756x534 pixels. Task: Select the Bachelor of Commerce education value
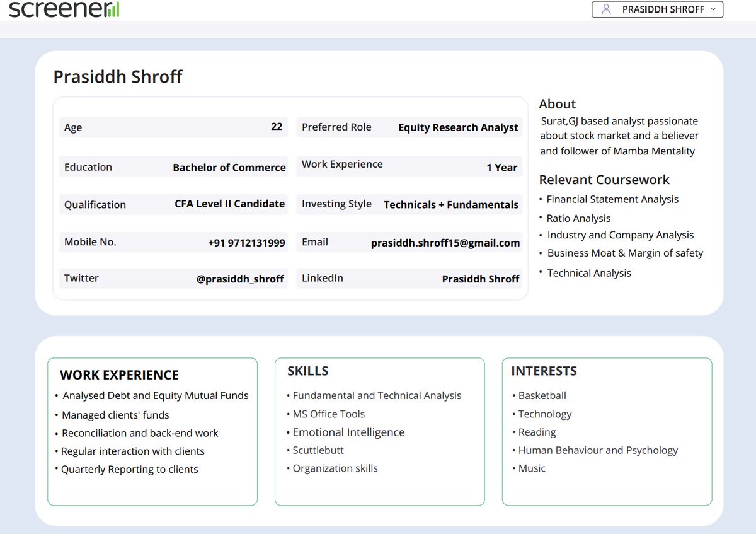click(x=229, y=167)
